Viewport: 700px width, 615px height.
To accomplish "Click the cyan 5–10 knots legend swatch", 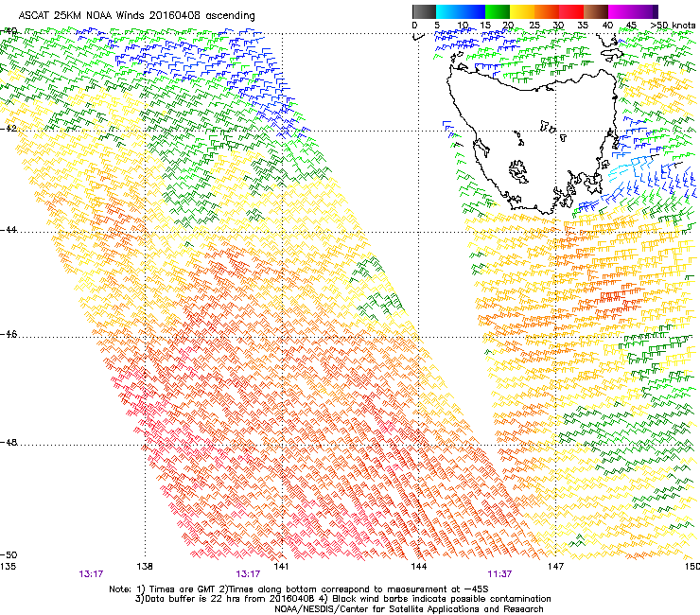I will [447, 11].
